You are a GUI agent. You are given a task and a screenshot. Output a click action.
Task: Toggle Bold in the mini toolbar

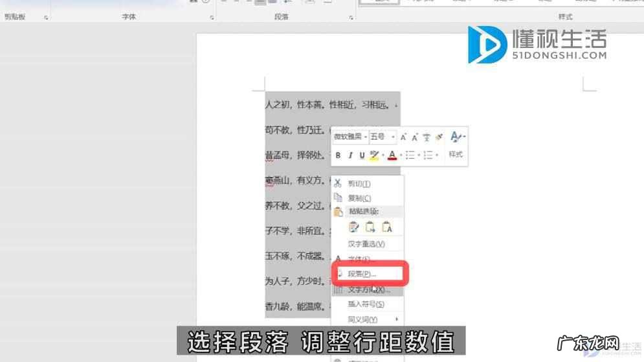[338, 155]
